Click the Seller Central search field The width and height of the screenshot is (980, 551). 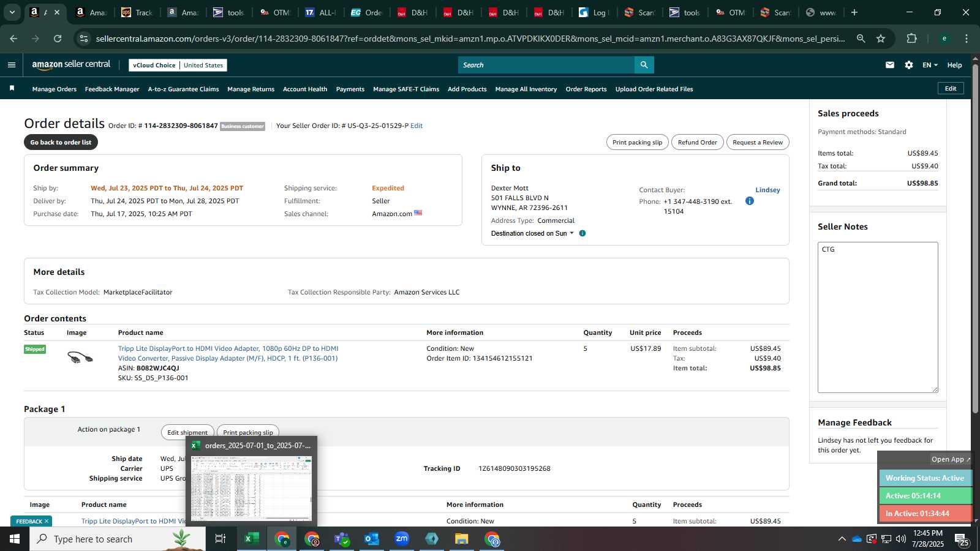tap(546, 65)
